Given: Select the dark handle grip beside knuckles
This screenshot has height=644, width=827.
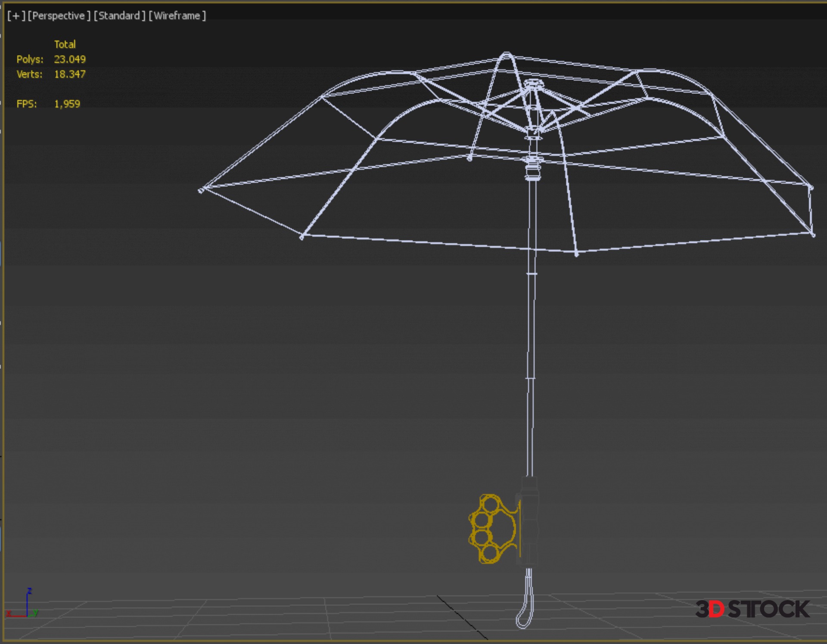Looking at the screenshot, I should tap(530, 523).
